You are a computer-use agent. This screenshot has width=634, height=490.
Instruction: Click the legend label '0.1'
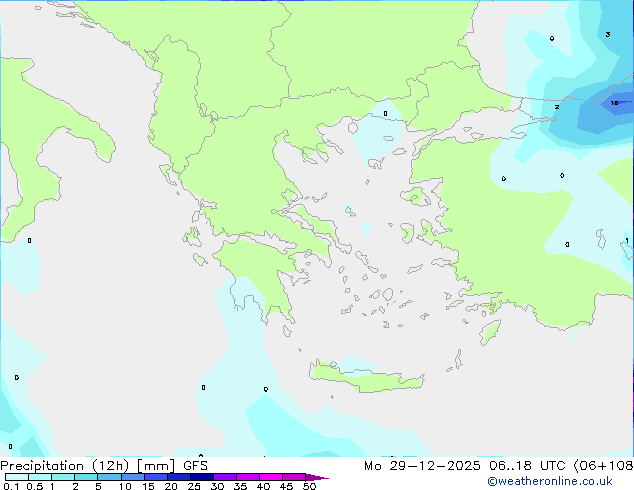pyautogui.click(x=11, y=486)
